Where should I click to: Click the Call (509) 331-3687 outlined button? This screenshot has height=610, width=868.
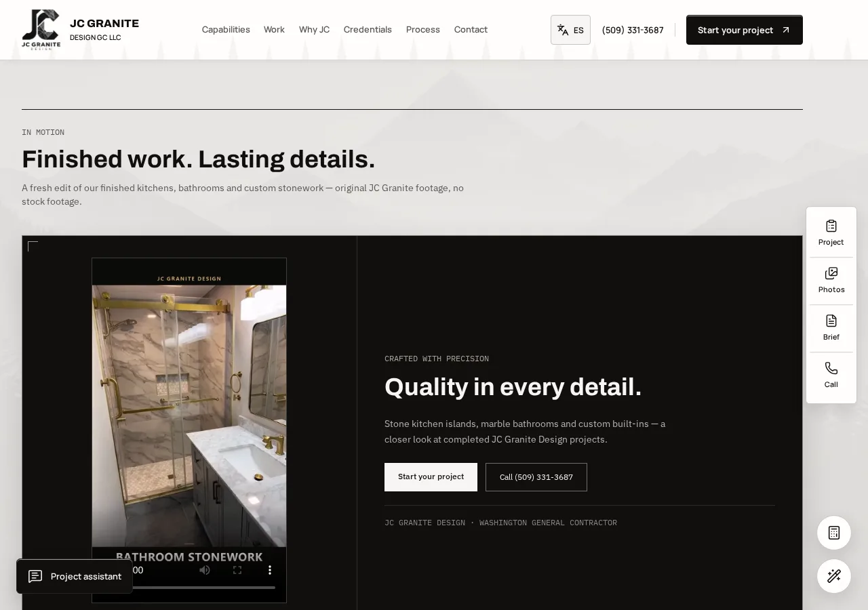tap(536, 477)
